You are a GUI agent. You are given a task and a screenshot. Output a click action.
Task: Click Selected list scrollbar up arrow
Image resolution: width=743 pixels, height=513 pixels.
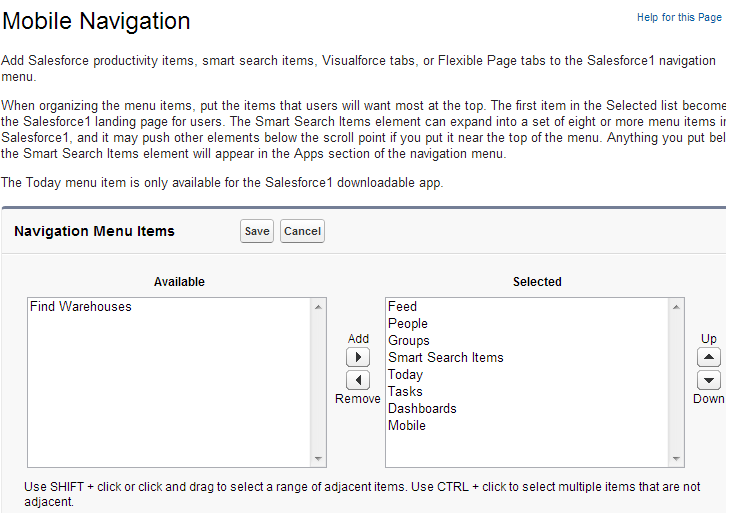[676, 307]
